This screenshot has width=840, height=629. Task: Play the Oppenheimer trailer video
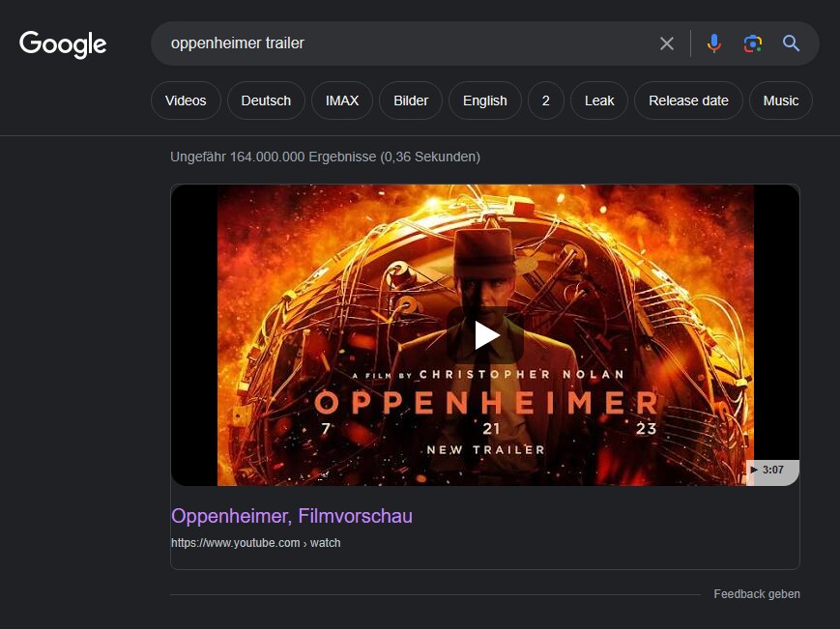pos(485,335)
